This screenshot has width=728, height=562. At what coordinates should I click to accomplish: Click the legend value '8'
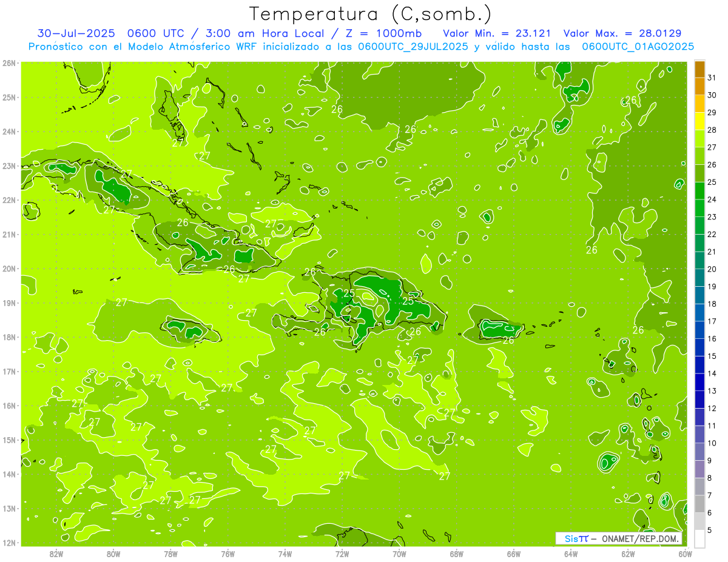point(709,478)
